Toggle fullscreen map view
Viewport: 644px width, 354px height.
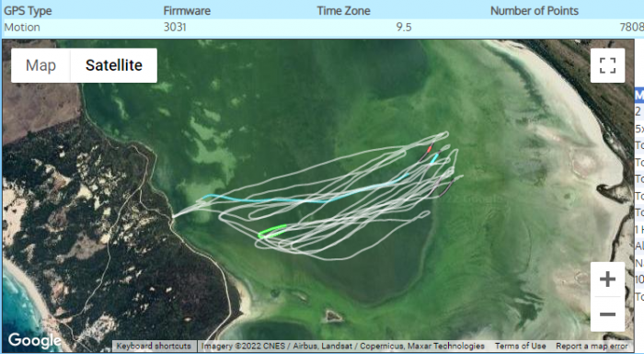607,65
